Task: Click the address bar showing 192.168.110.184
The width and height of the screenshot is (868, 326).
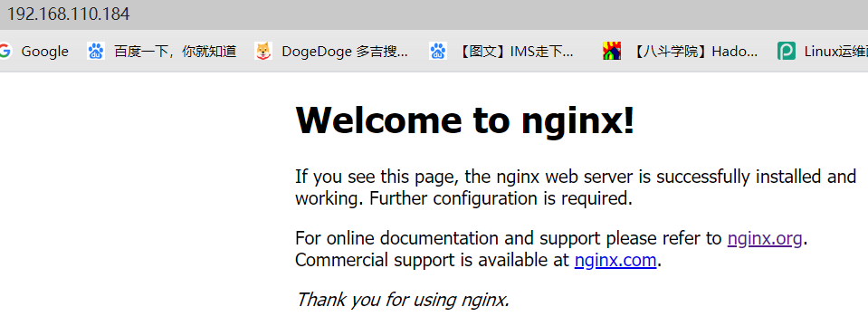Action: tap(434, 14)
